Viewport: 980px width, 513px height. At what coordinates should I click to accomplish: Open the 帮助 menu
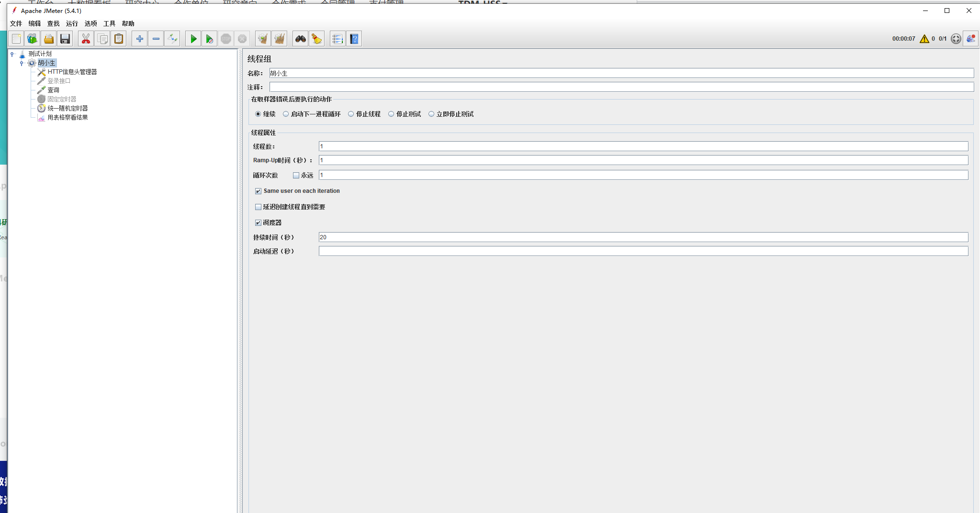coord(128,23)
